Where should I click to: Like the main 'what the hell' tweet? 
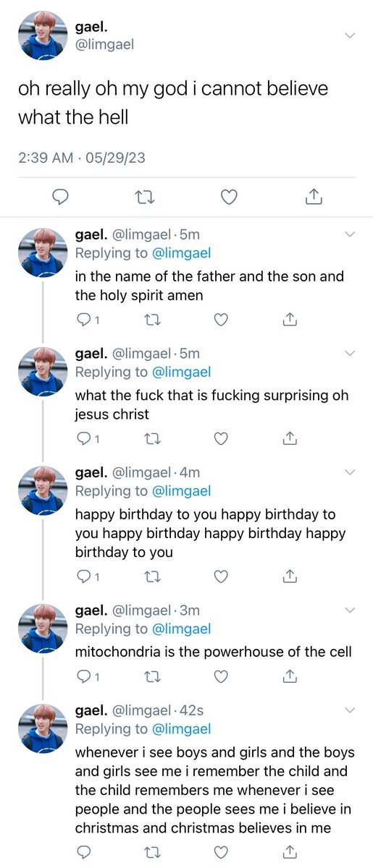(x=230, y=197)
